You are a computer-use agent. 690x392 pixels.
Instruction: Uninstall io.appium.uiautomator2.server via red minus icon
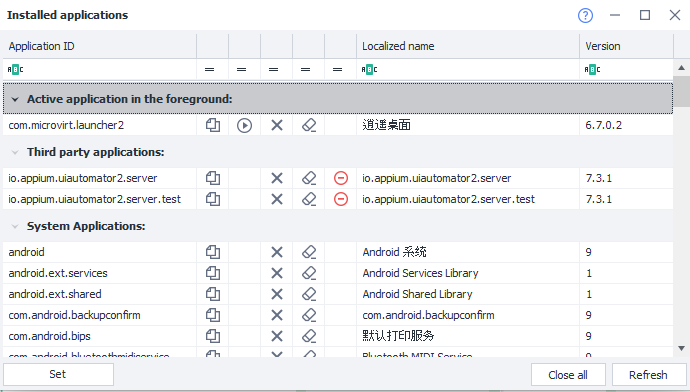[341, 178]
